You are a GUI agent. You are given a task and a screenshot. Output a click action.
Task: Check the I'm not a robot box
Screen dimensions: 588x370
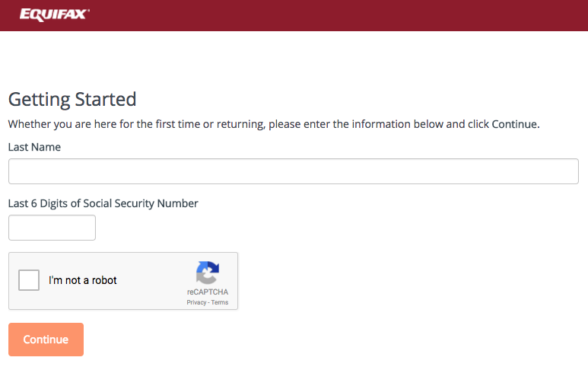[x=29, y=280]
